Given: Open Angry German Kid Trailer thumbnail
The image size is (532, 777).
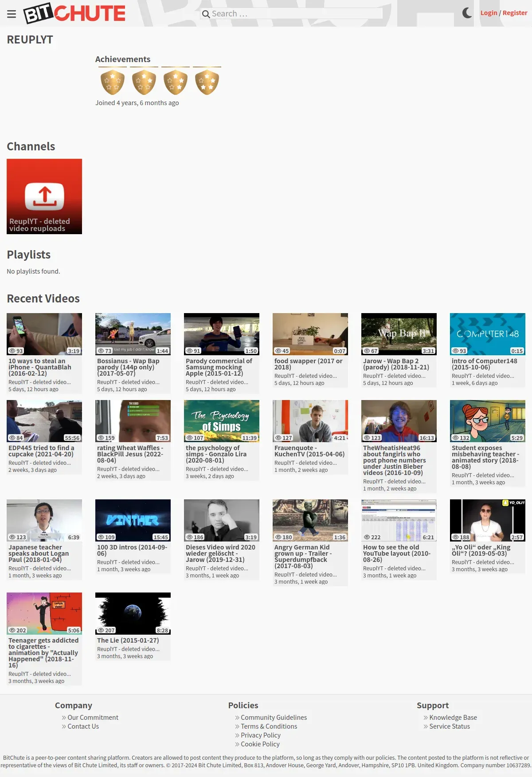Looking at the screenshot, I should [x=310, y=520].
